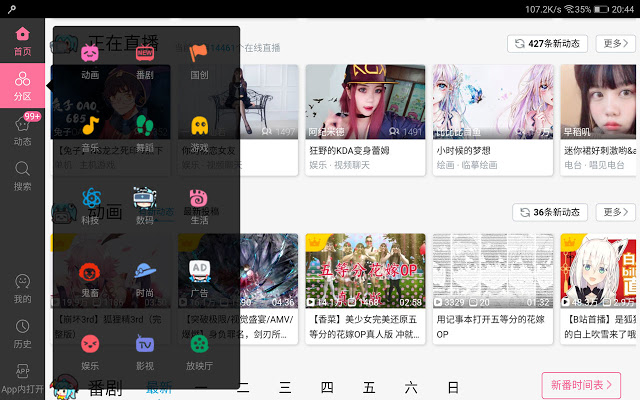Open 狂野的KDA变身蕾姆 live thumbnail

click(365, 102)
